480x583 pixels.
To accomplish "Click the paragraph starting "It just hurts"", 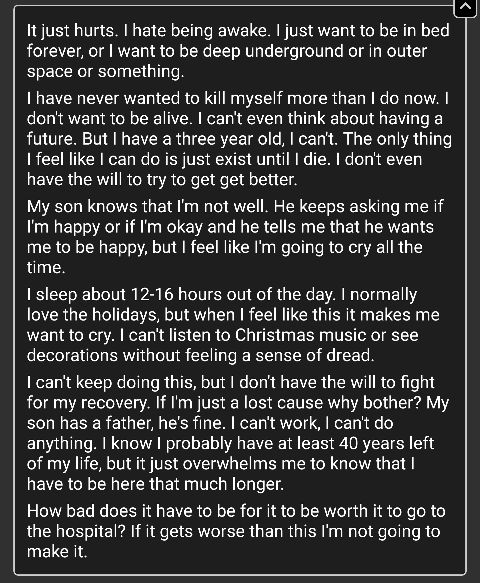I will pyautogui.click(x=238, y=51).
